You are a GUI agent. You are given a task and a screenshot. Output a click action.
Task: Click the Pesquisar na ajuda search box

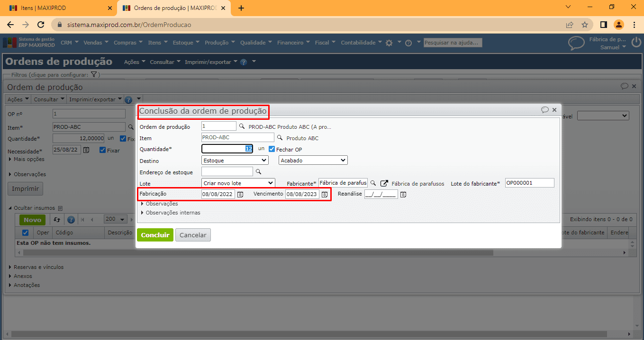[453, 43]
